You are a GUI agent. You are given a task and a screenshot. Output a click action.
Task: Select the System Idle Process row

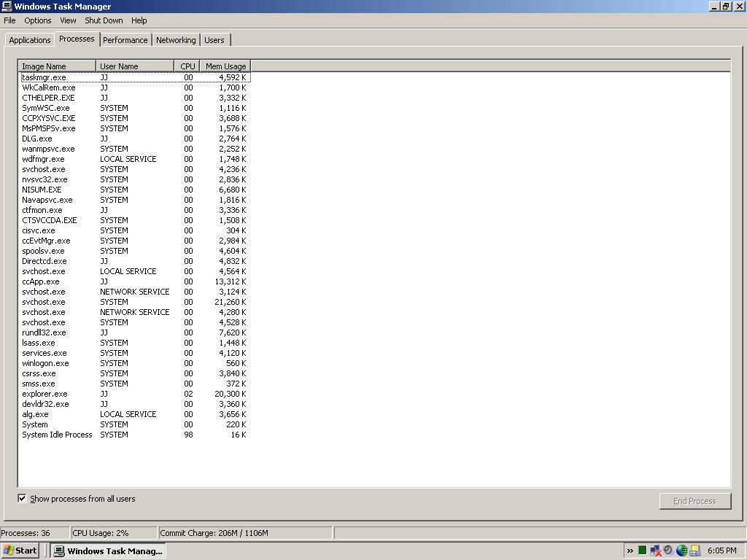click(x=135, y=435)
